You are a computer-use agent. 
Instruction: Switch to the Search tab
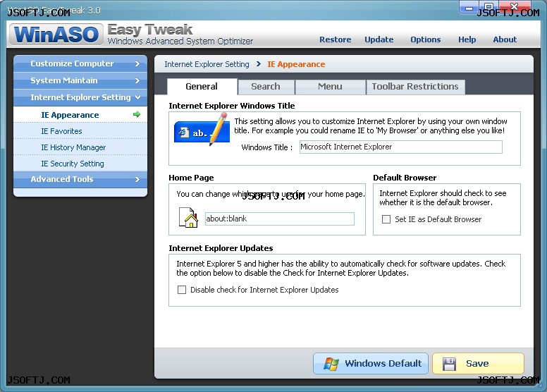click(x=266, y=87)
